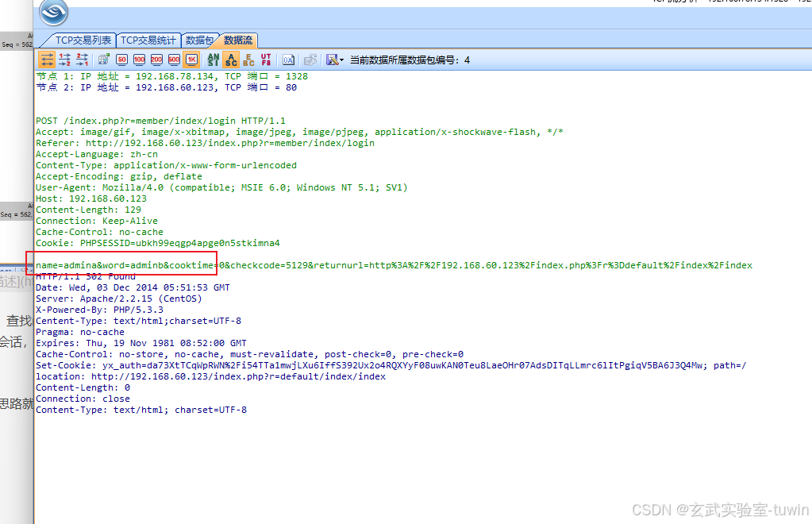812x524 pixels.
Task: Click the Set-Cookie: yx_auth response line
Action: [391, 365]
